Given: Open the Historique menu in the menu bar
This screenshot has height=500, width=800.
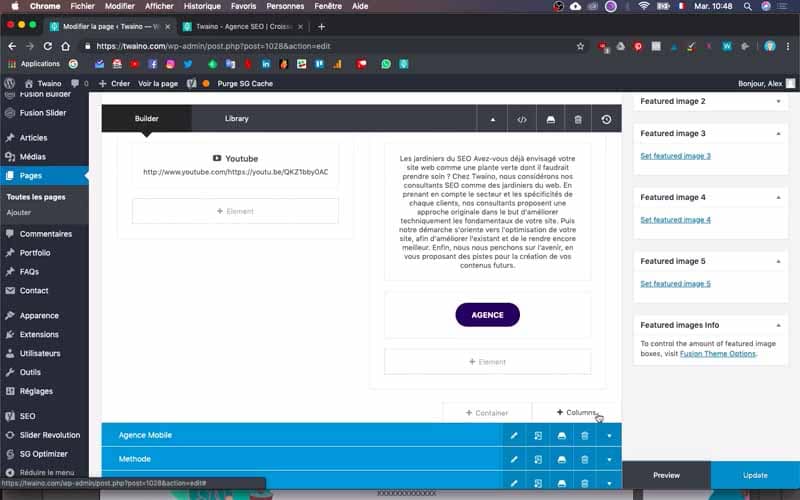Looking at the screenshot, I should point(202,6).
